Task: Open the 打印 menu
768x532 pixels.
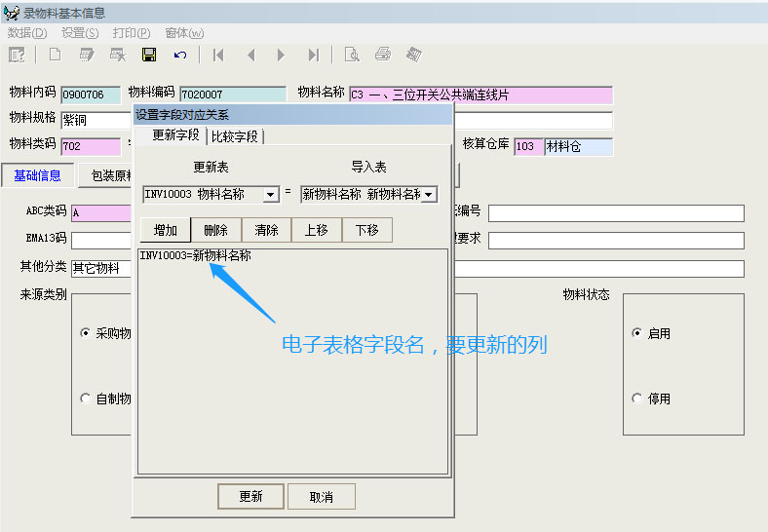Action: click(x=131, y=32)
